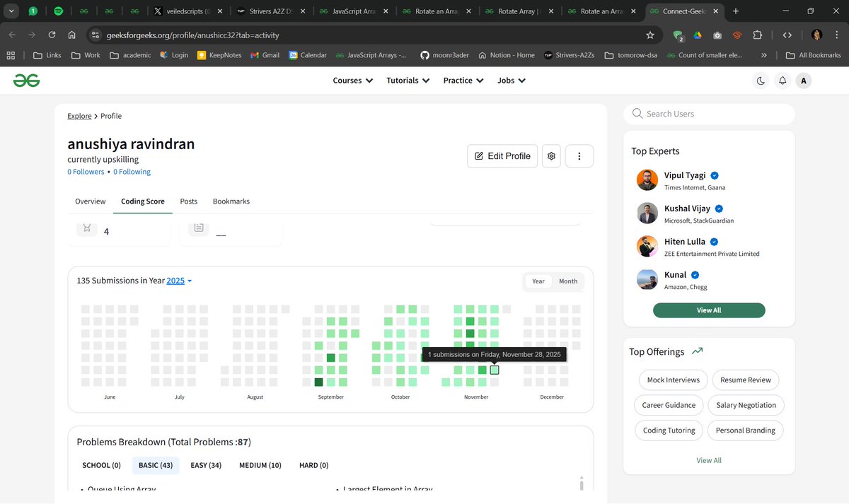Open profile settings gear icon
849x504 pixels.
551,156
